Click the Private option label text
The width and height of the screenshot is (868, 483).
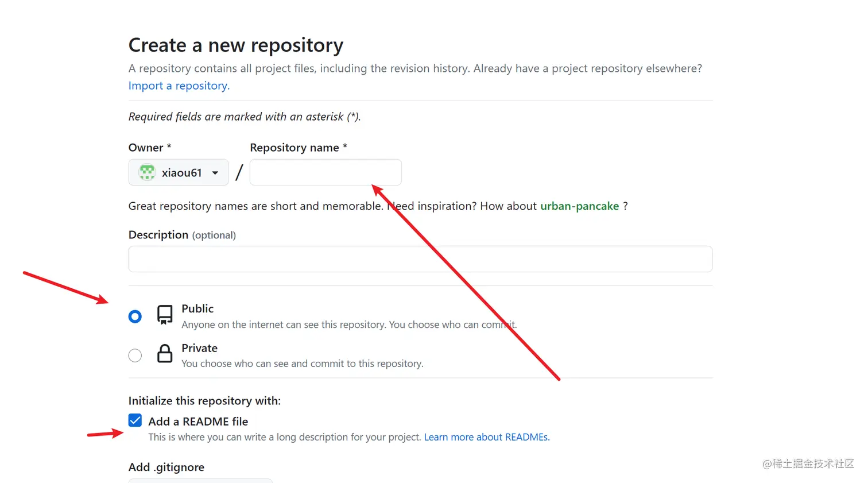tap(199, 348)
